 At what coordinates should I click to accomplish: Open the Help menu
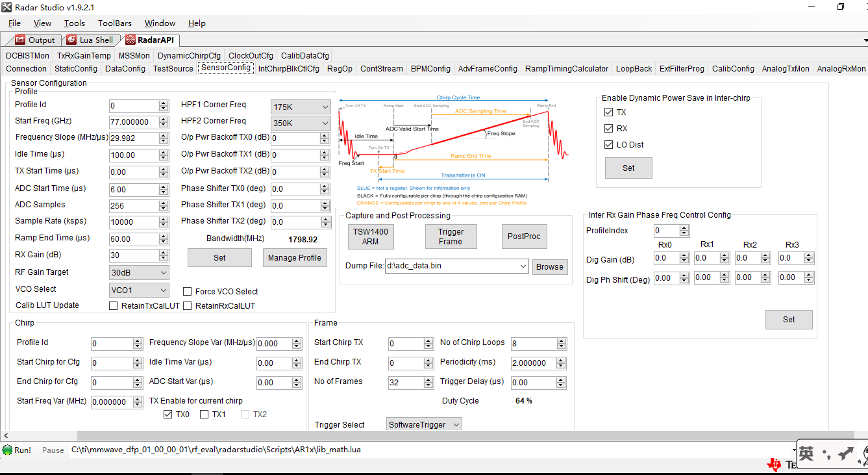[197, 23]
